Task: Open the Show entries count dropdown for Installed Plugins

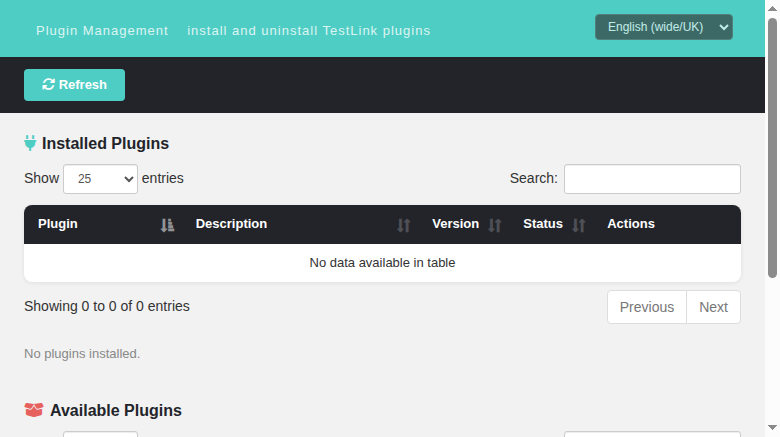Action: pyautogui.click(x=100, y=179)
